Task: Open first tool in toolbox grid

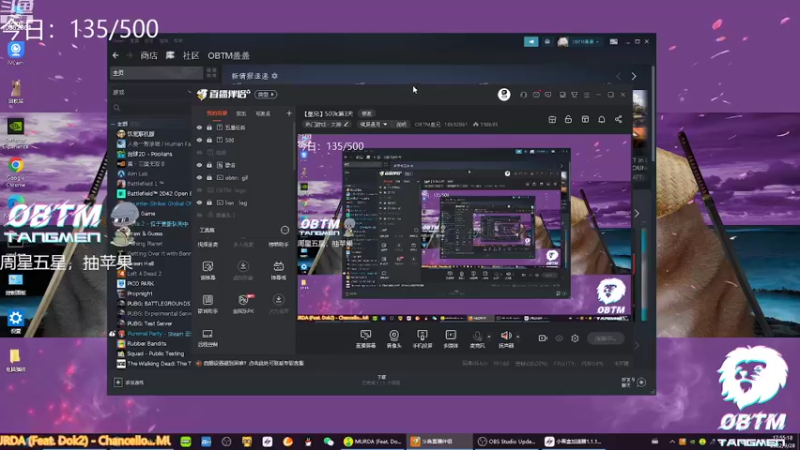Action: (208, 270)
